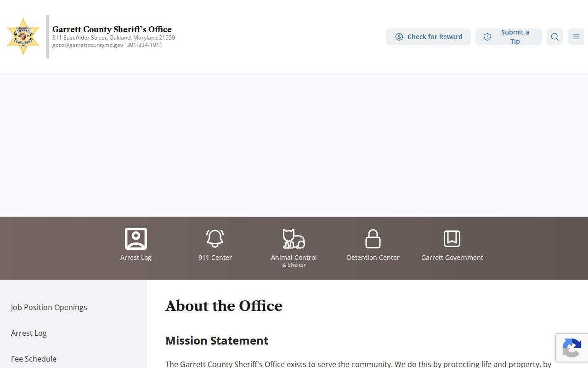Open the search magnifier icon

[555, 37]
